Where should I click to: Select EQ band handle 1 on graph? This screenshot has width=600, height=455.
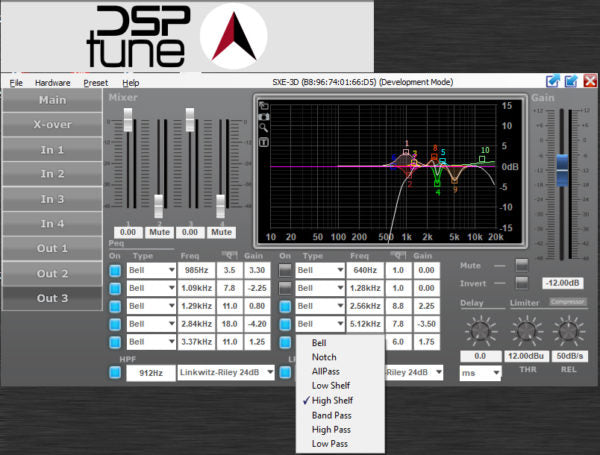tap(406, 152)
